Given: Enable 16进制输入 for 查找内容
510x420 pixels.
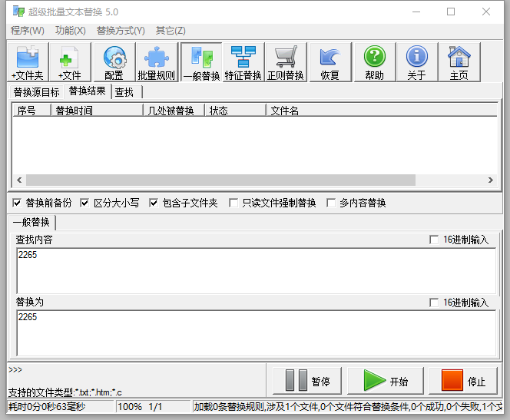Looking at the screenshot, I should tap(435, 240).
